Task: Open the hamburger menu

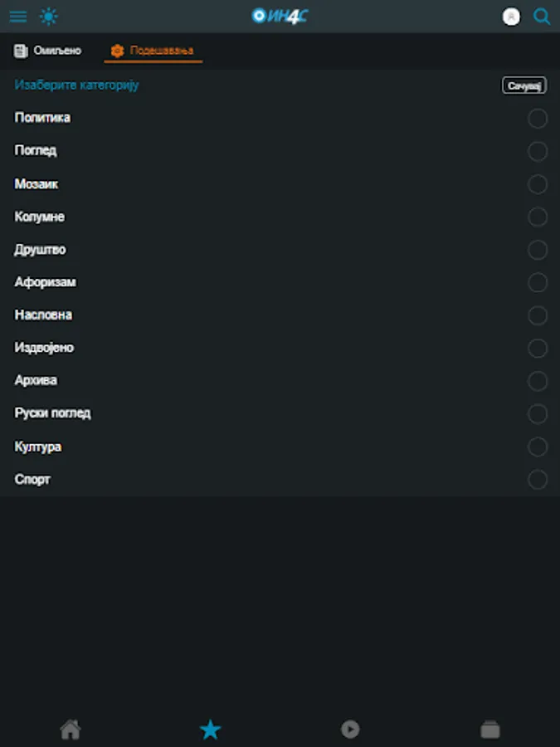Action: (17, 17)
